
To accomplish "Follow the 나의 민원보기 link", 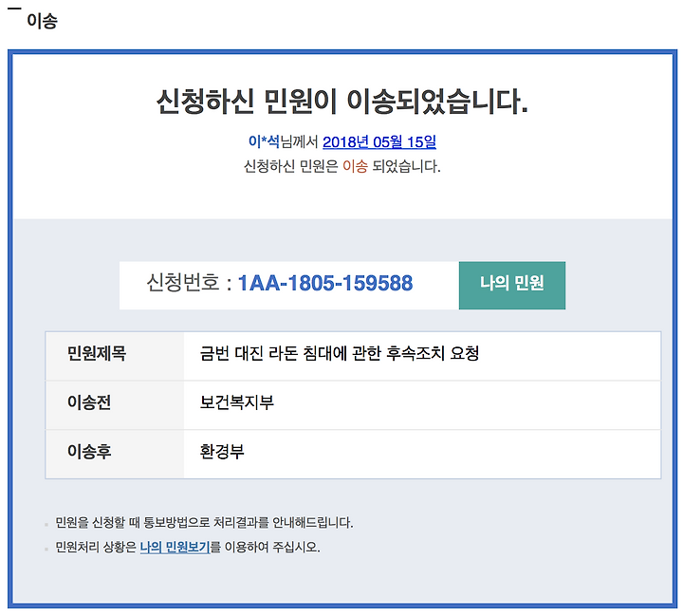I will point(175,547).
